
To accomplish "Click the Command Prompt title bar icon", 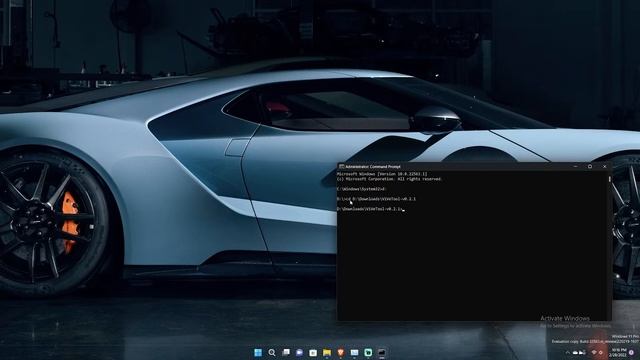I will [341, 167].
